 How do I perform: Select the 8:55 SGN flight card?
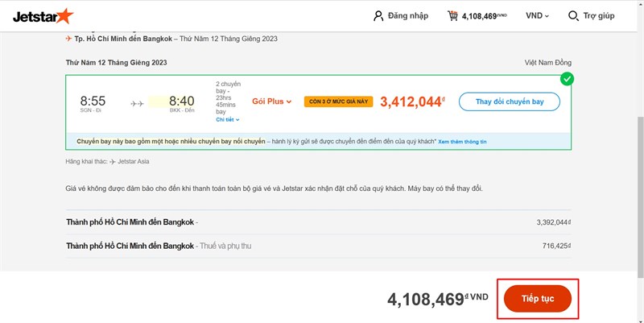[x=93, y=101]
